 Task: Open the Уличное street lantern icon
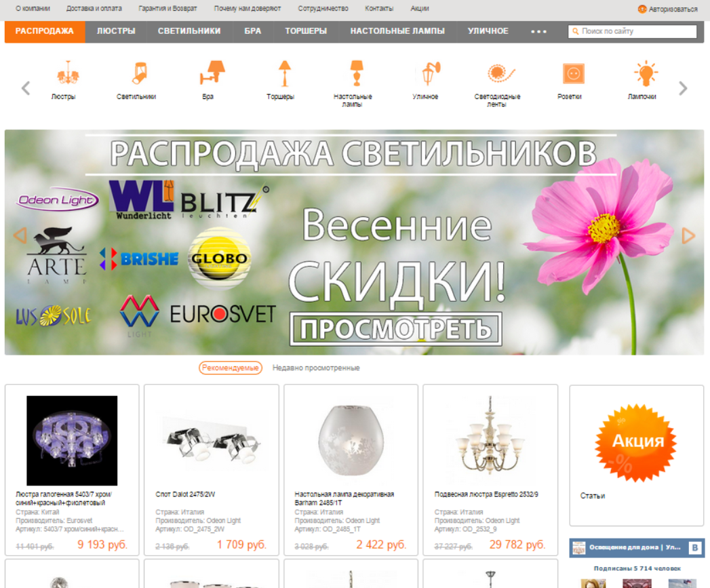point(430,73)
